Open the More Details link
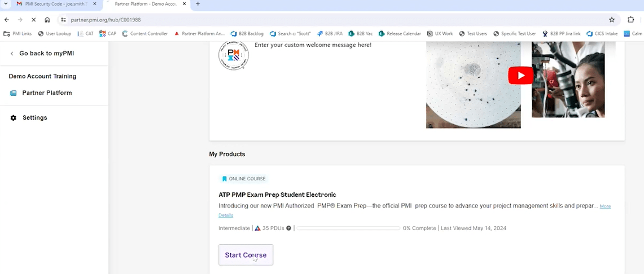The width and height of the screenshot is (644, 274). tap(605, 206)
